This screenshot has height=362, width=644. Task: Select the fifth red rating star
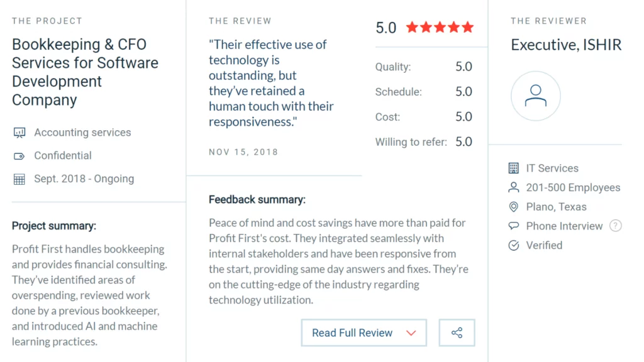[x=467, y=27]
